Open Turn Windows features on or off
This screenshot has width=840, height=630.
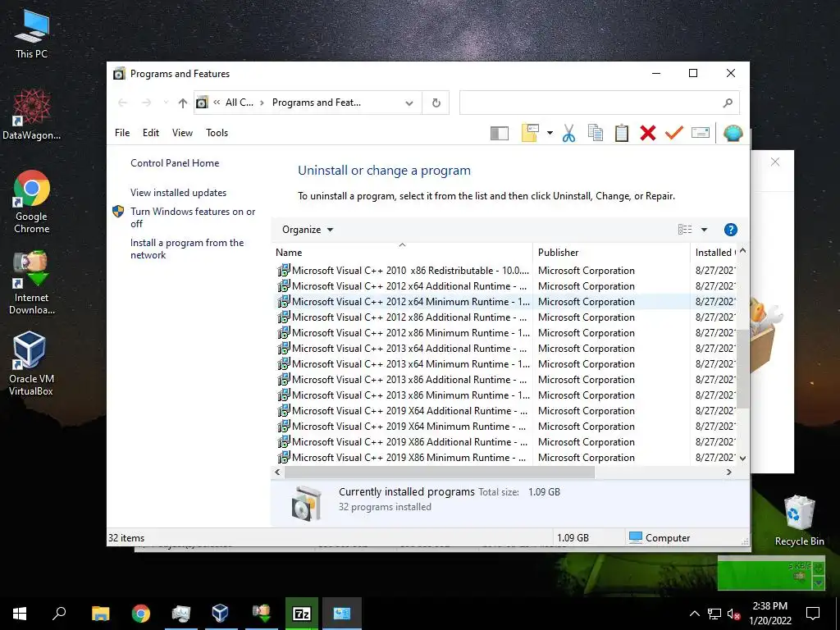click(x=193, y=217)
